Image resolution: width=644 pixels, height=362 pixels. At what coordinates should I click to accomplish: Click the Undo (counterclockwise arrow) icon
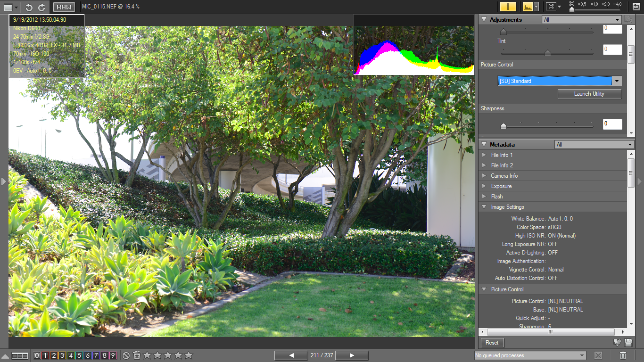(x=28, y=7)
